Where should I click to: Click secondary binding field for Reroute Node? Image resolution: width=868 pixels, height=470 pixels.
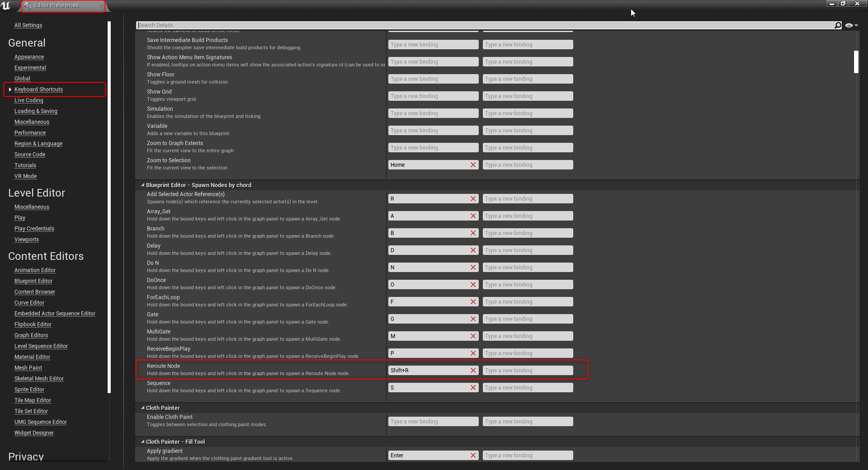(x=528, y=371)
